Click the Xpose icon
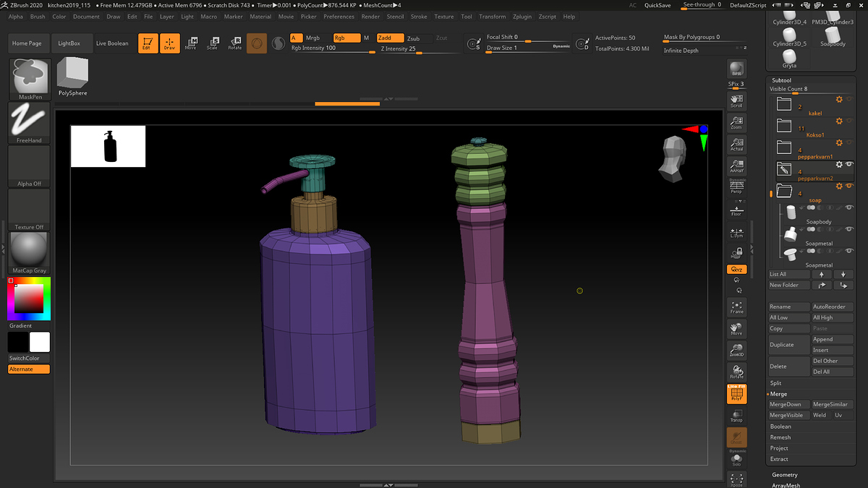Viewport: 868px width, 488px height. point(736,480)
